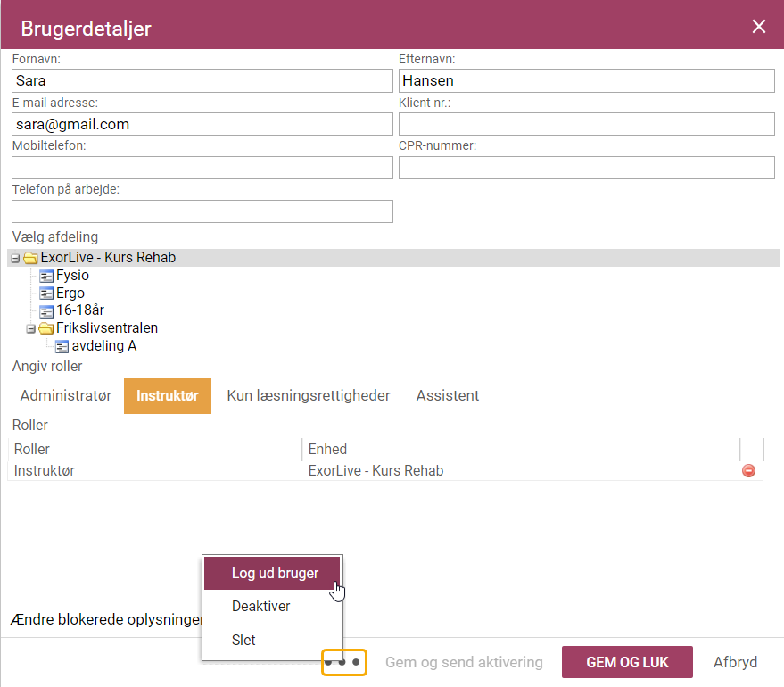
Task: Focus the Klient nr. field
Action: (x=587, y=124)
